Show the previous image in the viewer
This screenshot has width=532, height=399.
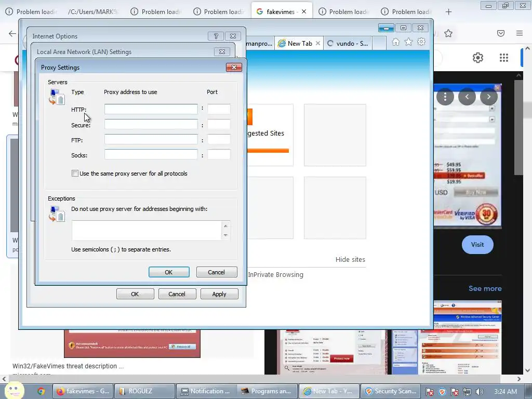[467, 97]
